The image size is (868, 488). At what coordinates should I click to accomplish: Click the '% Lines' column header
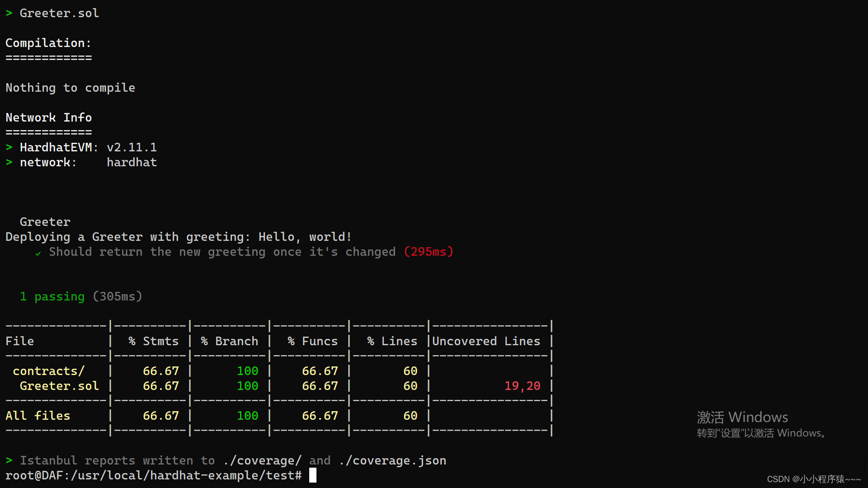(392, 341)
